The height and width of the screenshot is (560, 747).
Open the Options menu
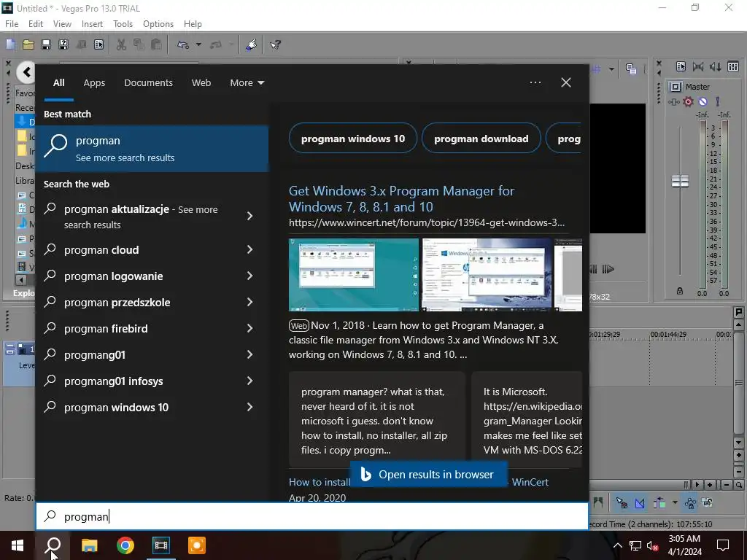pyautogui.click(x=158, y=24)
